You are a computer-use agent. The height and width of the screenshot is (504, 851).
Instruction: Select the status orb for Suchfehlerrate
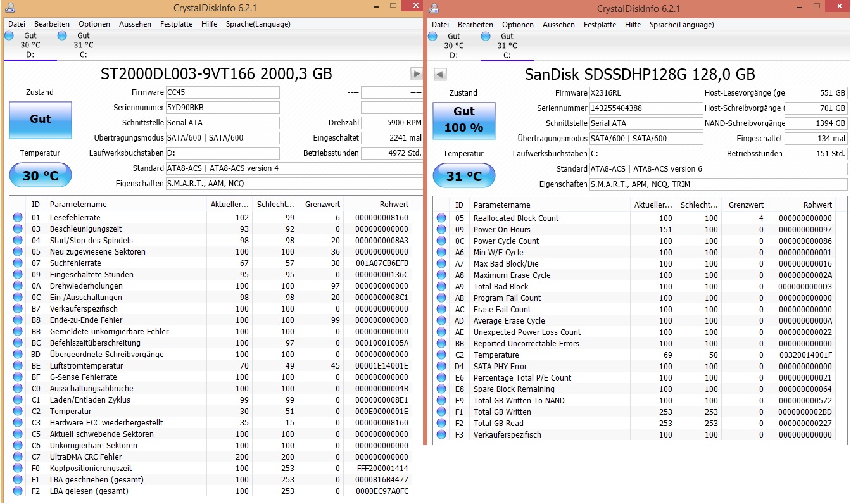tap(18, 263)
